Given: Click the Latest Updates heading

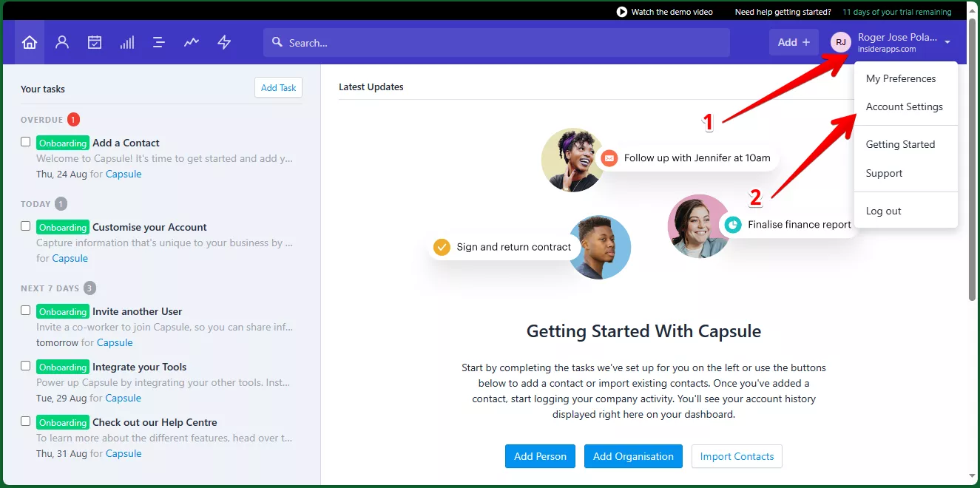Looking at the screenshot, I should tap(371, 87).
